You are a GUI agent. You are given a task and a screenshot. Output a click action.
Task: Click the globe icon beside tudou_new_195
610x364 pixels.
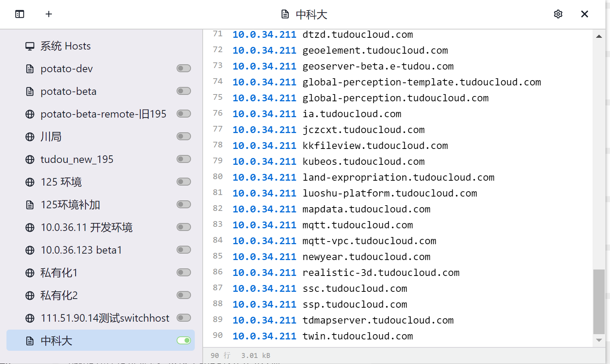[30, 159]
